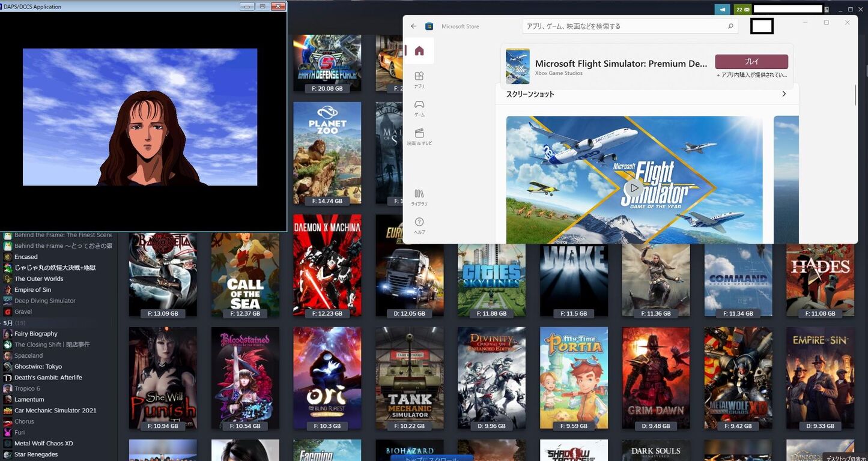Open ライブラリ in the Microsoft Store sidebar
868x461 pixels.
[419, 197]
